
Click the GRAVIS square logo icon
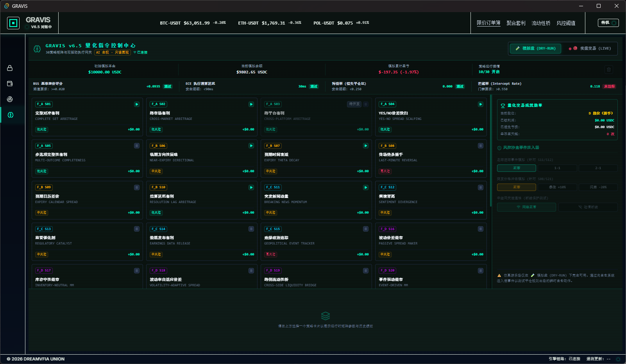tap(13, 23)
